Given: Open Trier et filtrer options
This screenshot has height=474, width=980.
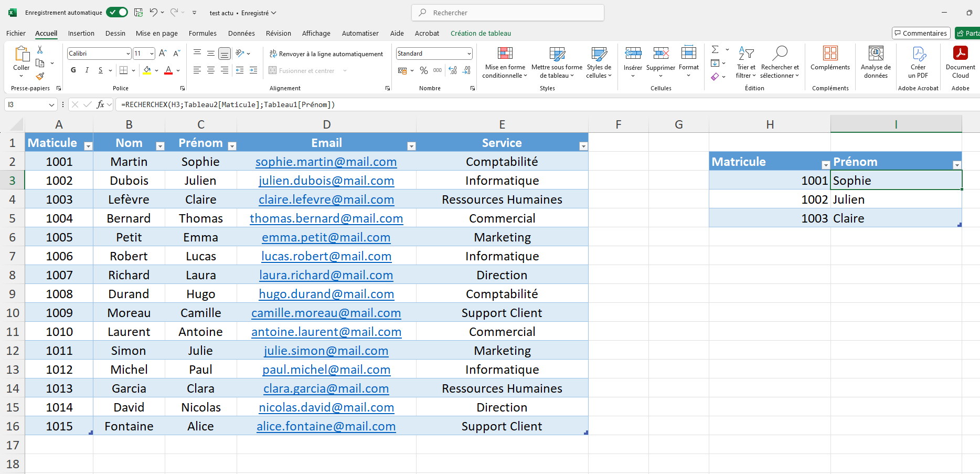Looking at the screenshot, I should pyautogui.click(x=745, y=63).
